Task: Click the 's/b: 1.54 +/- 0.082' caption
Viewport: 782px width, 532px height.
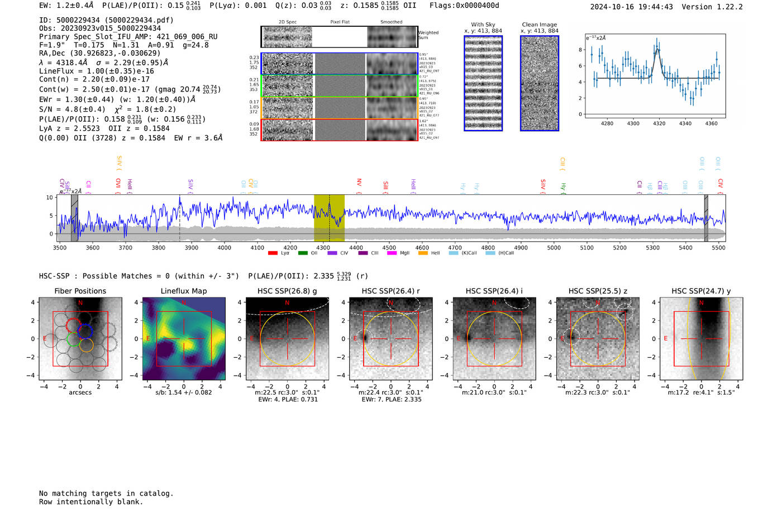Action: (184, 392)
